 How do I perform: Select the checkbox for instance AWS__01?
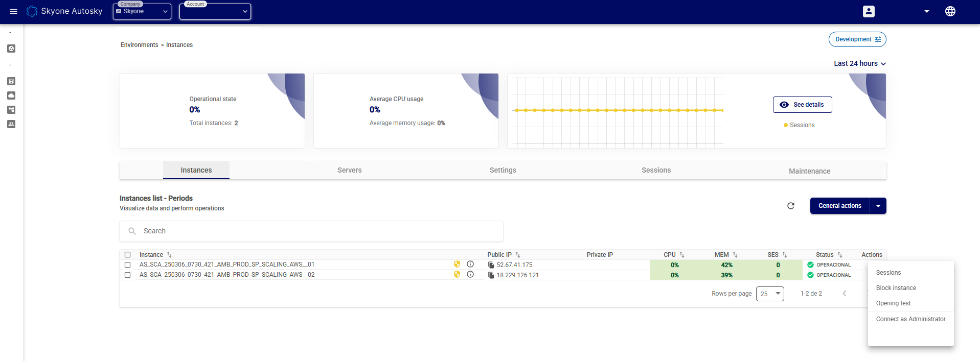click(x=128, y=265)
